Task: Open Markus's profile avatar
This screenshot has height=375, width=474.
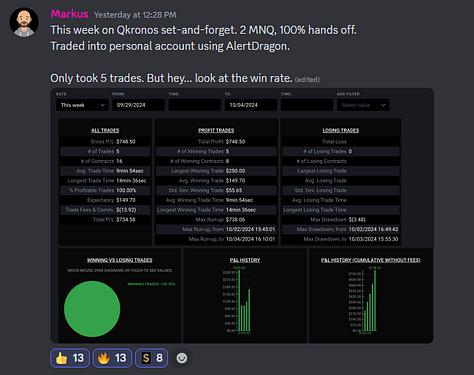Action: (x=24, y=22)
